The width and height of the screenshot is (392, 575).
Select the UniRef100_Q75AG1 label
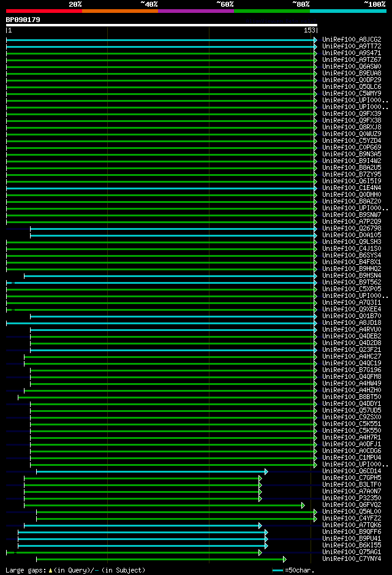click(352, 552)
